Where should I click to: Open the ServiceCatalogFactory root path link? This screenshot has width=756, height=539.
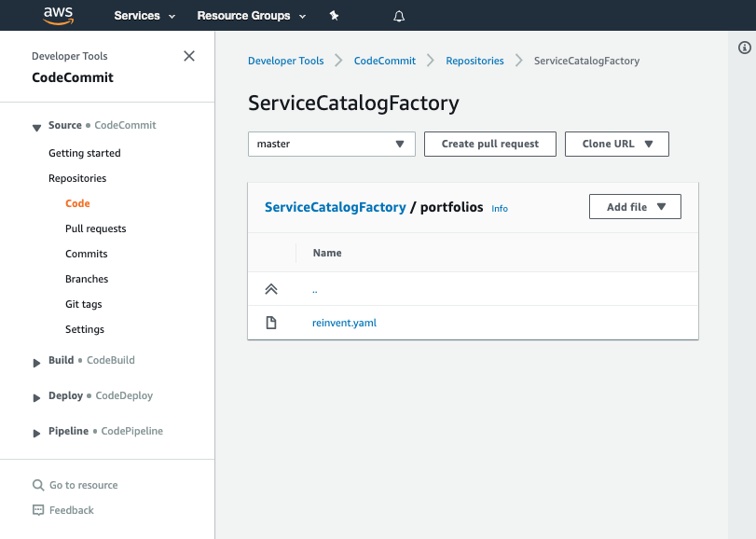pyautogui.click(x=335, y=207)
